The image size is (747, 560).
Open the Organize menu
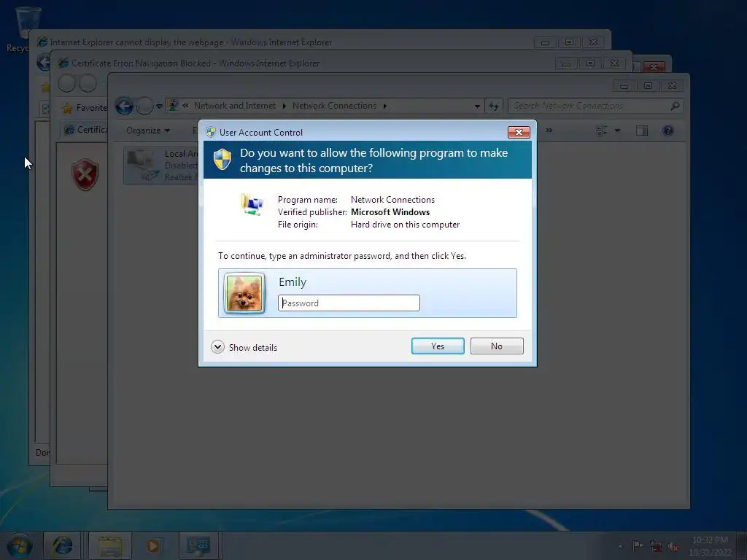147,131
